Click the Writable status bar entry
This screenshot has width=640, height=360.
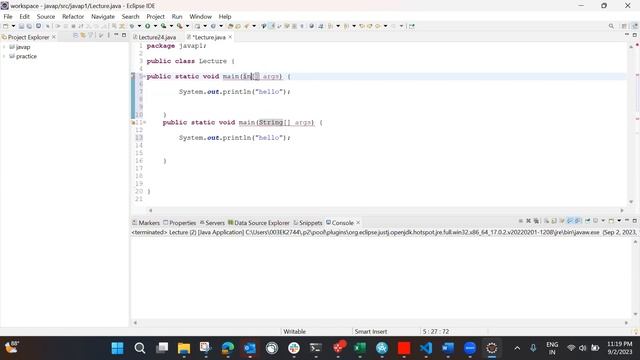pyautogui.click(x=295, y=331)
